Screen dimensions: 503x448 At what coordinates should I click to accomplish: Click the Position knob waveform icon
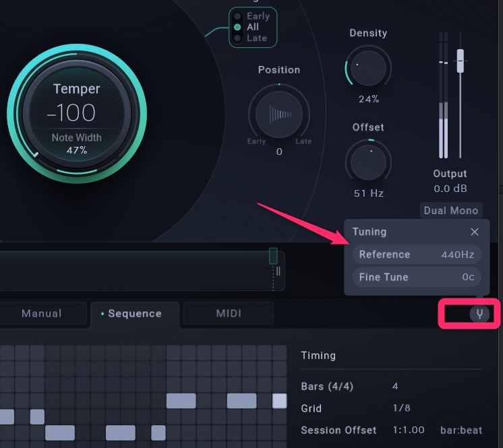coord(279,113)
